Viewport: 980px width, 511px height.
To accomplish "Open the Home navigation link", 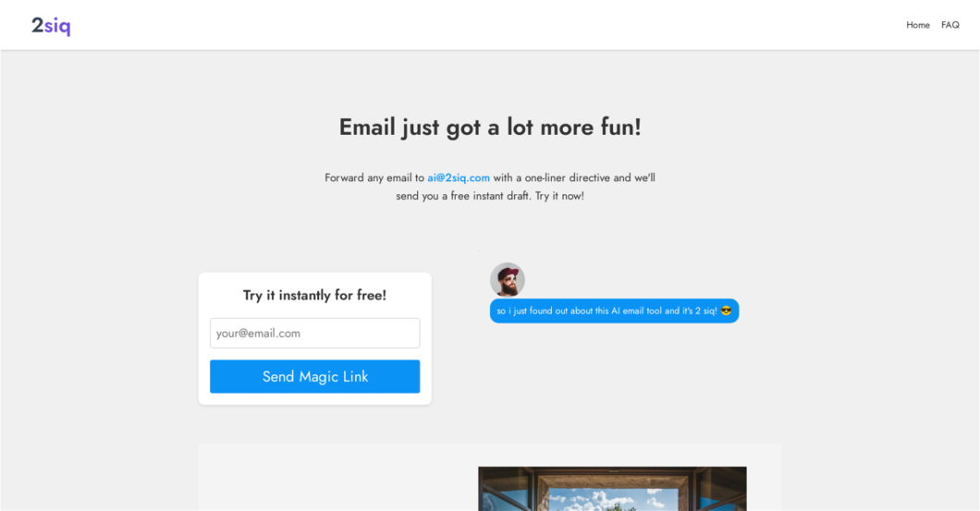I will 917,25.
